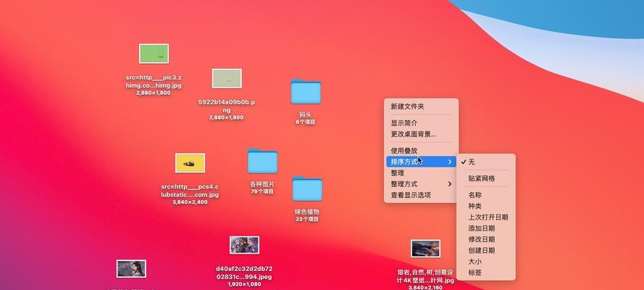Choose 更改桌面背景... in the context menu
The width and height of the screenshot is (644, 290).
click(421, 134)
